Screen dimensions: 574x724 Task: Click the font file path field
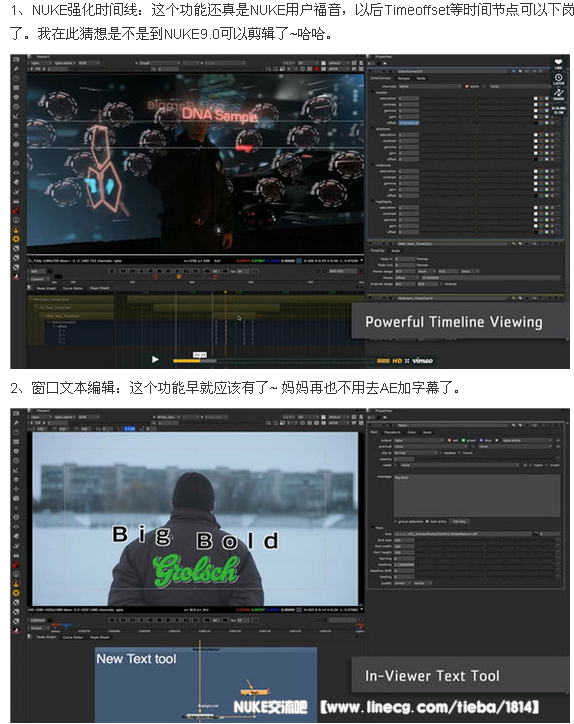pyautogui.click(x=463, y=534)
